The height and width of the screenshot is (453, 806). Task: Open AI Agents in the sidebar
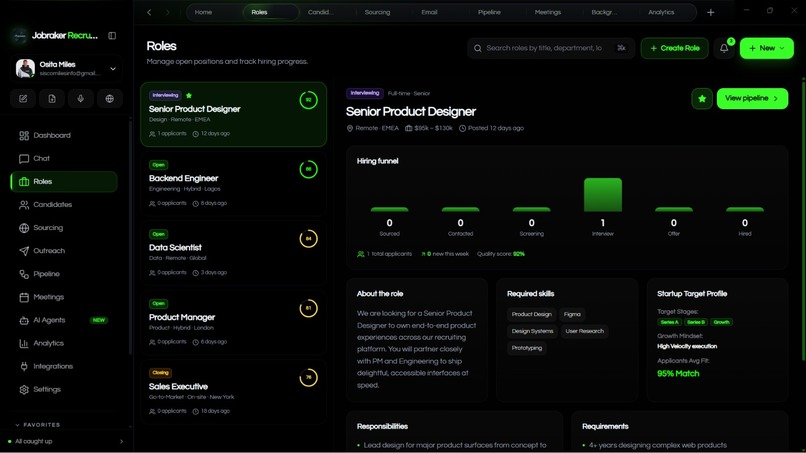click(x=64, y=320)
